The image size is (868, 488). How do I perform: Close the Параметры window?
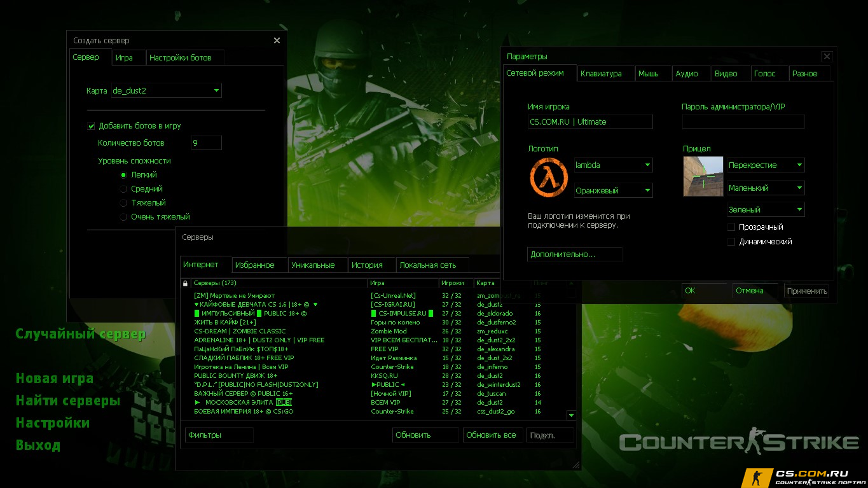click(827, 57)
